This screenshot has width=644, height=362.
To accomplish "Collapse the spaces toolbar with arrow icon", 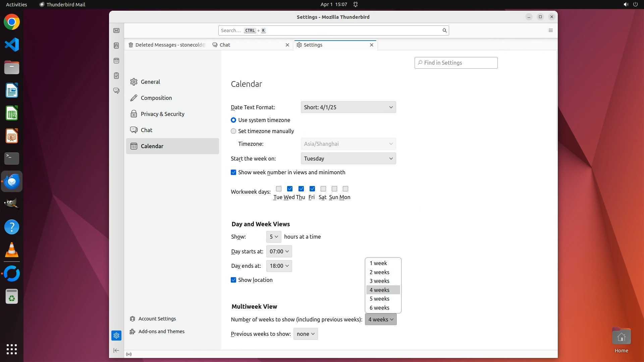I will [116, 350].
